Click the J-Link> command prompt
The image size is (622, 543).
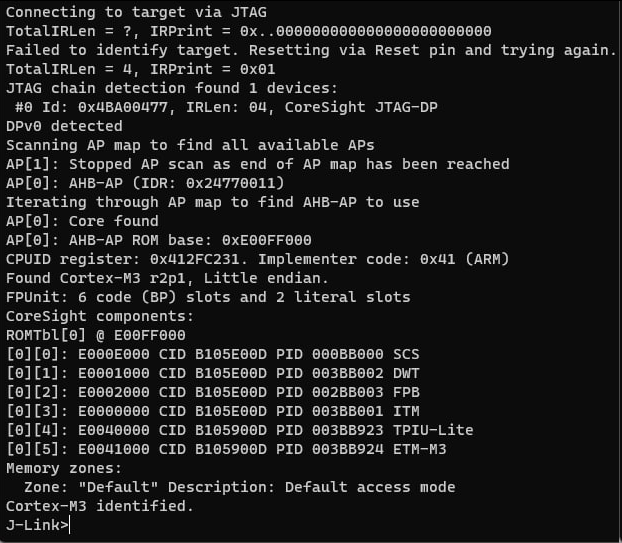click(x=38, y=524)
